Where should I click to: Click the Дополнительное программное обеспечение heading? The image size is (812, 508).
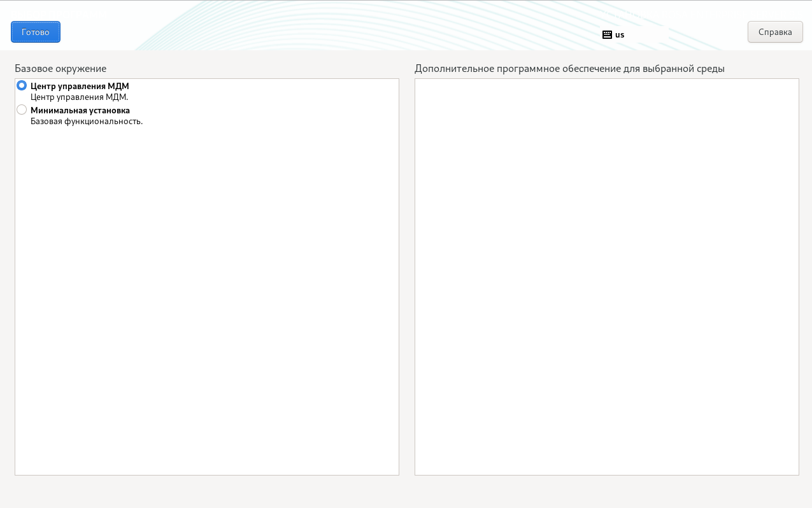569,68
